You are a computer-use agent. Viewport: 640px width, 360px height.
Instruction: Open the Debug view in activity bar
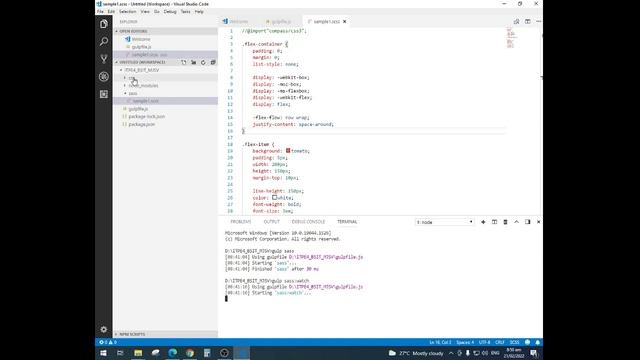coord(104,77)
